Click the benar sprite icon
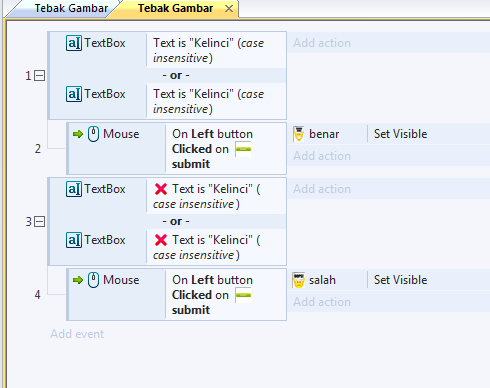This screenshot has width=490, height=388. (299, 134)
